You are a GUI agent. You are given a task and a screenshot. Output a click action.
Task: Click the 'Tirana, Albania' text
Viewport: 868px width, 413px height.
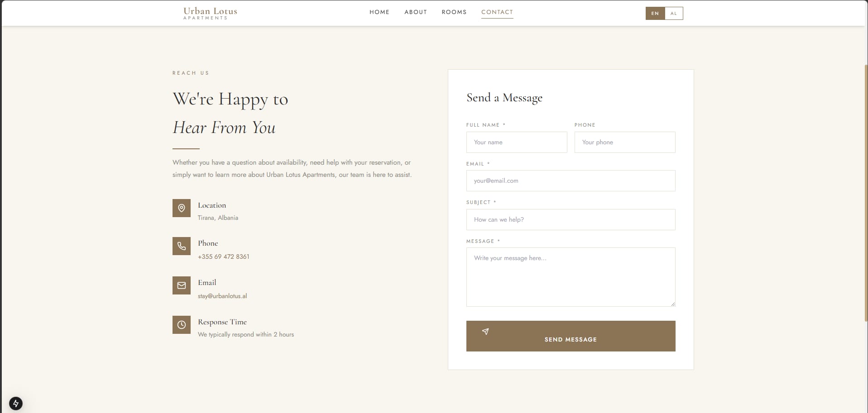point(218,218)
